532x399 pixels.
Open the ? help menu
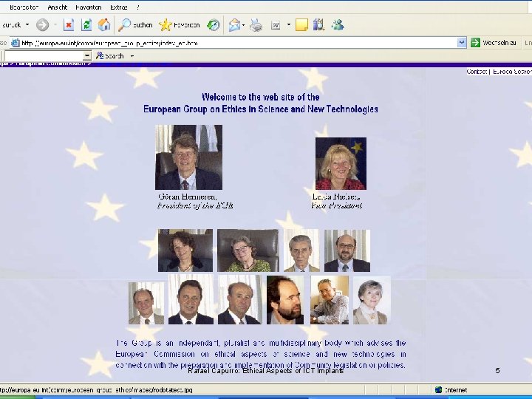pos(138,7)
